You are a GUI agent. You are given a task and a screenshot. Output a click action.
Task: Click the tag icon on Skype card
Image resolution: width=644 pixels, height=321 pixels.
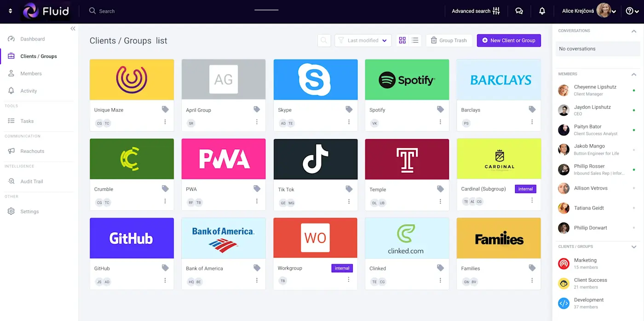(349, 109)
